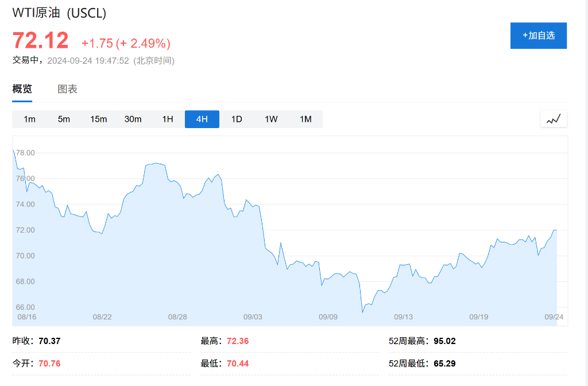Switch timeframe to 1m interval

click(29, 119)
